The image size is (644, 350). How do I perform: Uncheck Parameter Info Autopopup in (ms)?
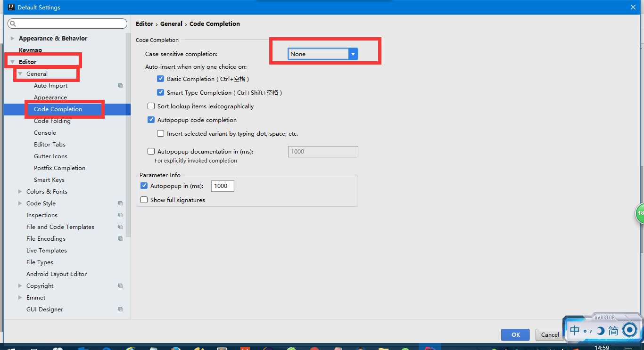(144, 186)
